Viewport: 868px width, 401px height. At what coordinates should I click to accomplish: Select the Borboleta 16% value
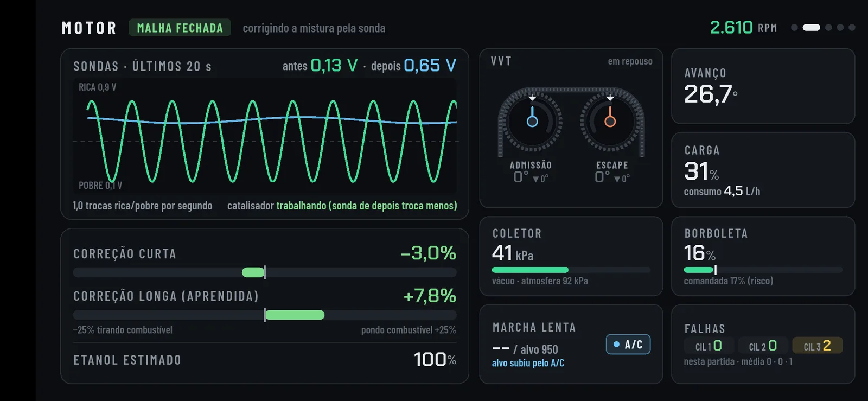click(700, 253)
